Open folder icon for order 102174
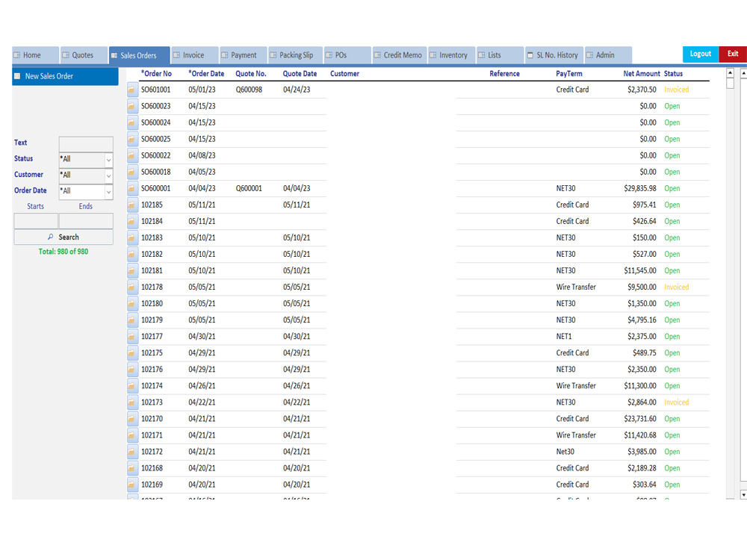 pyautogui.click(x=132, y=386)
